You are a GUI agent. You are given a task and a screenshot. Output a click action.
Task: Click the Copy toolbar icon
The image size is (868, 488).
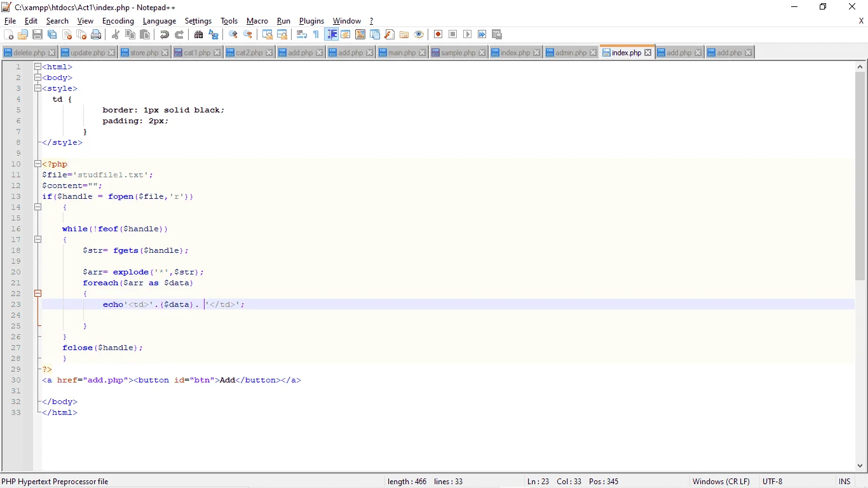pyautogui.click(x=130, y=34)
